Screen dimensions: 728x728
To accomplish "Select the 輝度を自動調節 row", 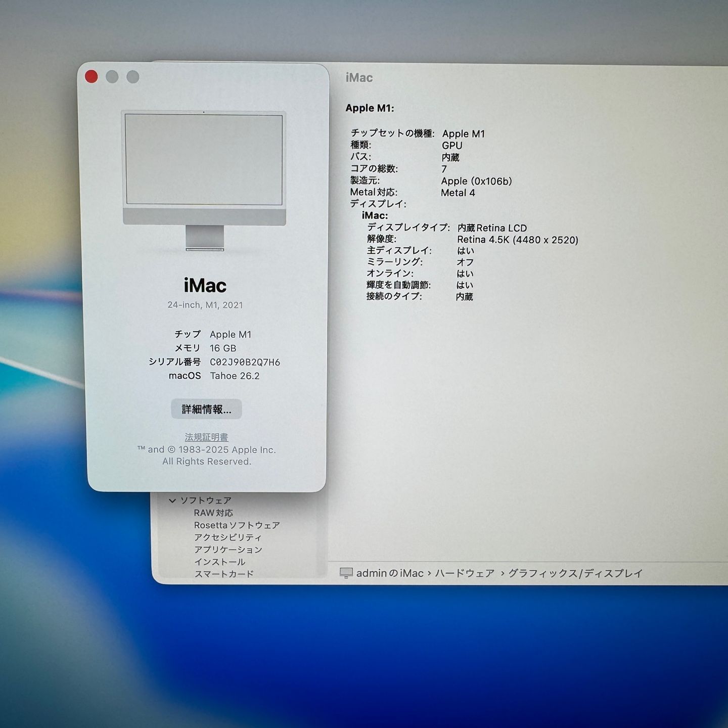I will click(x=420, y=285).
